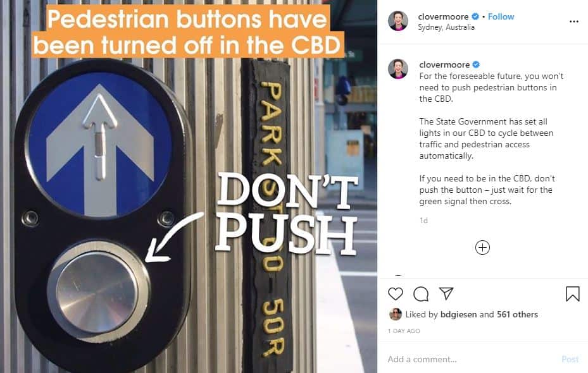Click the pedestrian button post image

click(189, 186)
